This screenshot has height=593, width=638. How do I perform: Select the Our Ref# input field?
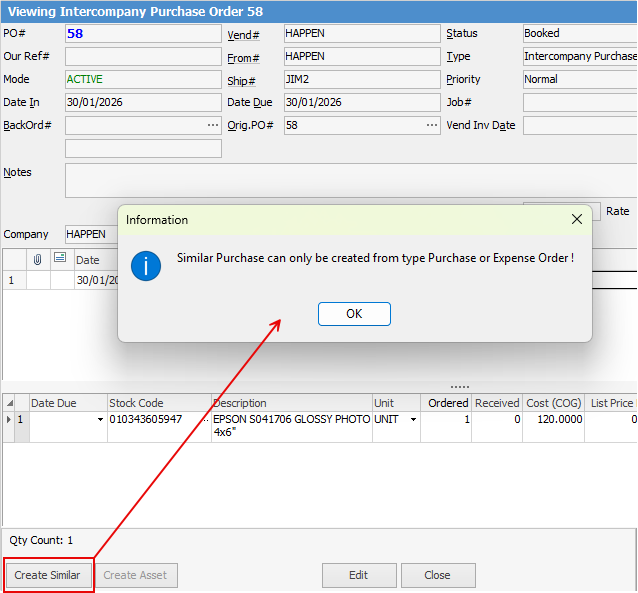(x=142, y=56)
